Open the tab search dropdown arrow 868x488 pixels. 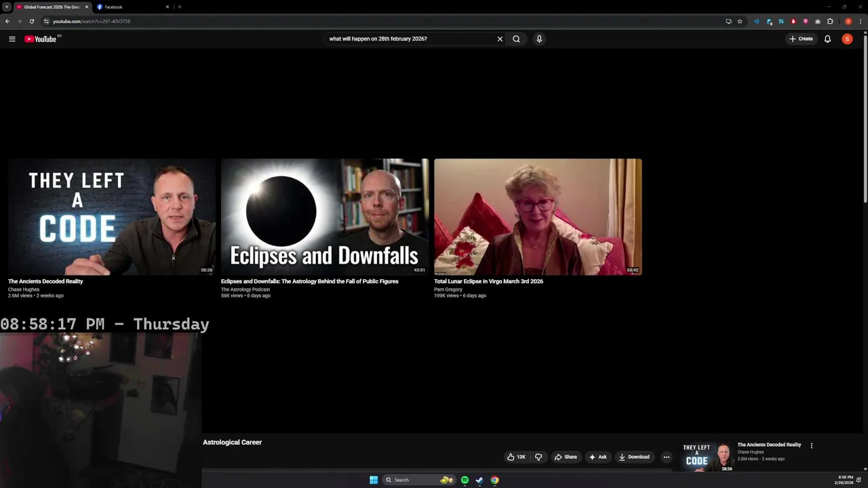click(6, 7)
